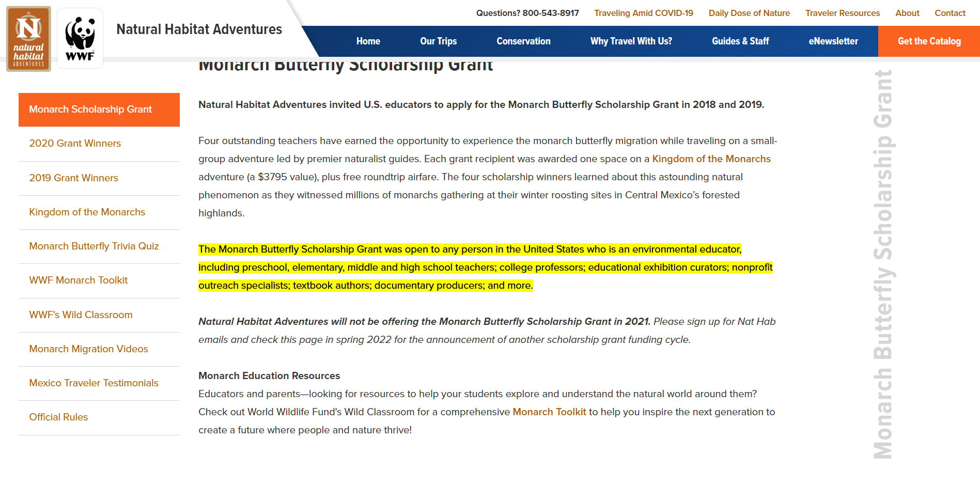Open Why Travel With Us? menu

(x=631, y=41)
